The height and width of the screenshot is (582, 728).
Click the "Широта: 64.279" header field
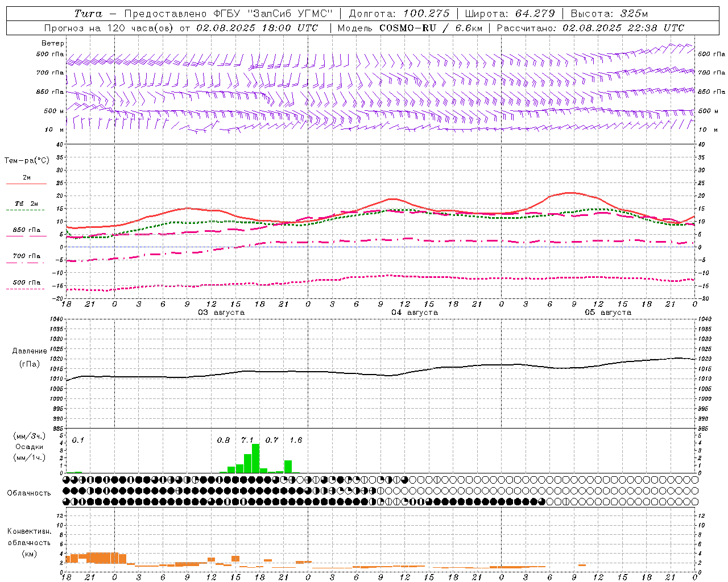click(x=510, y=14)
